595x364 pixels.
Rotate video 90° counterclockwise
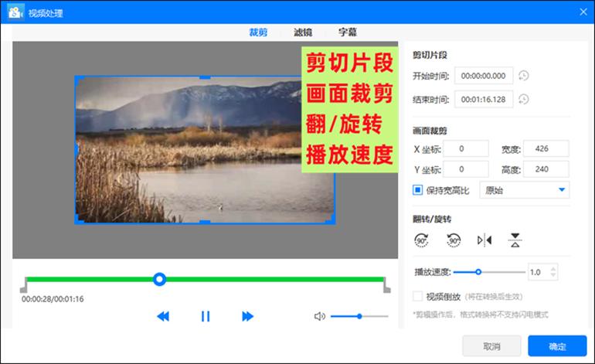(454, 240)
